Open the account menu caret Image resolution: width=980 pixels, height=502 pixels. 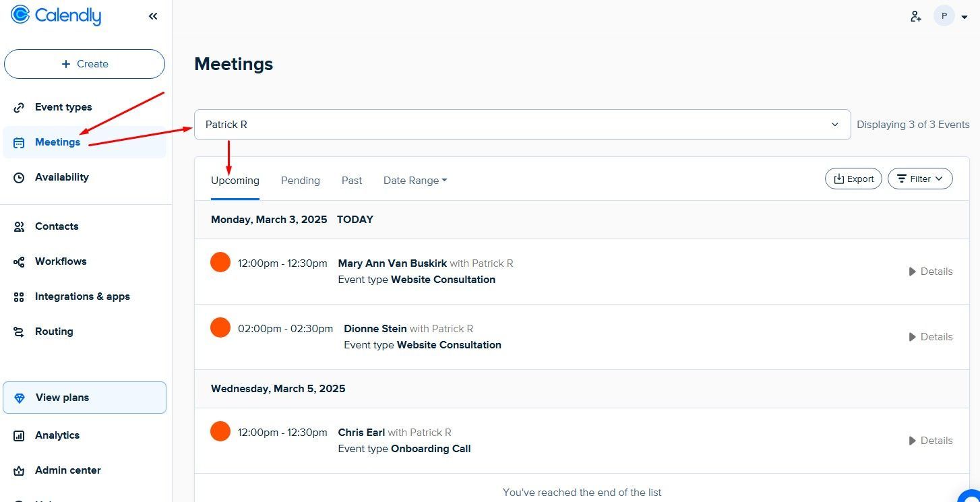[964, 17]
